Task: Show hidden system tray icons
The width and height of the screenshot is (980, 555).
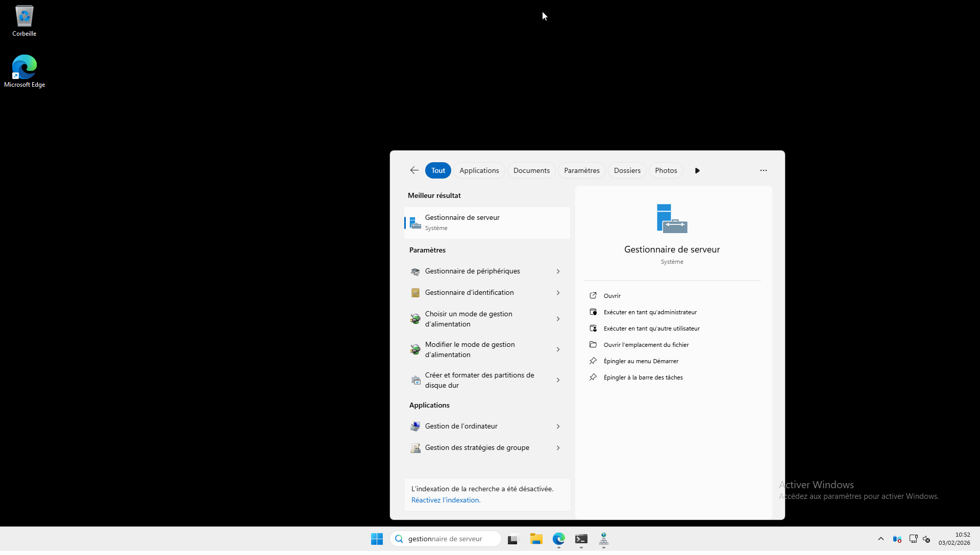Action: tap(881, 539)
